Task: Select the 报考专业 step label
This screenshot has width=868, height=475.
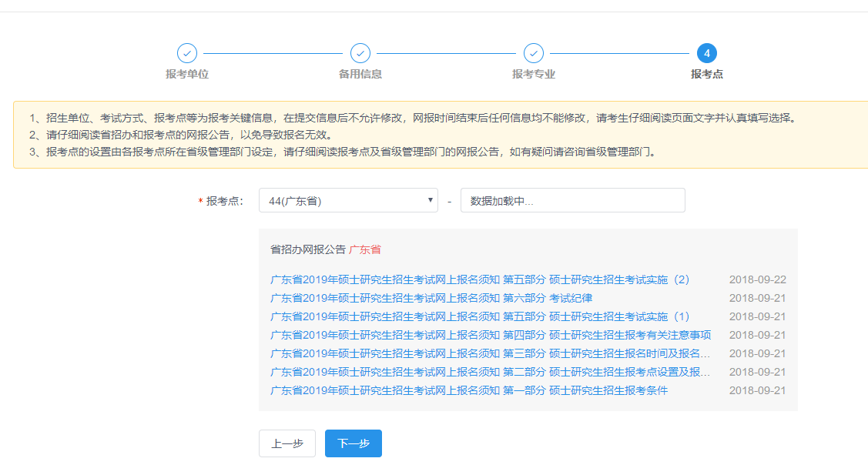Action: pos(534,74)
